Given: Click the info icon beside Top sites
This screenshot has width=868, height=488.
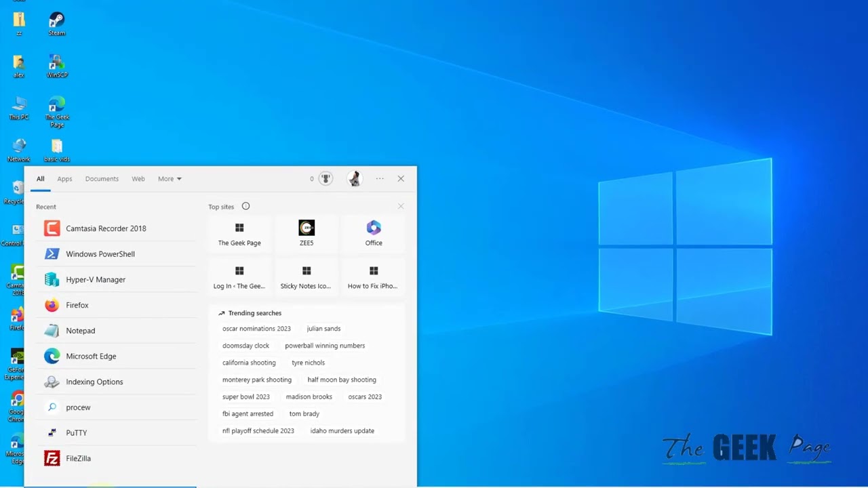Looking at the screenshot, I should (245, 206).
